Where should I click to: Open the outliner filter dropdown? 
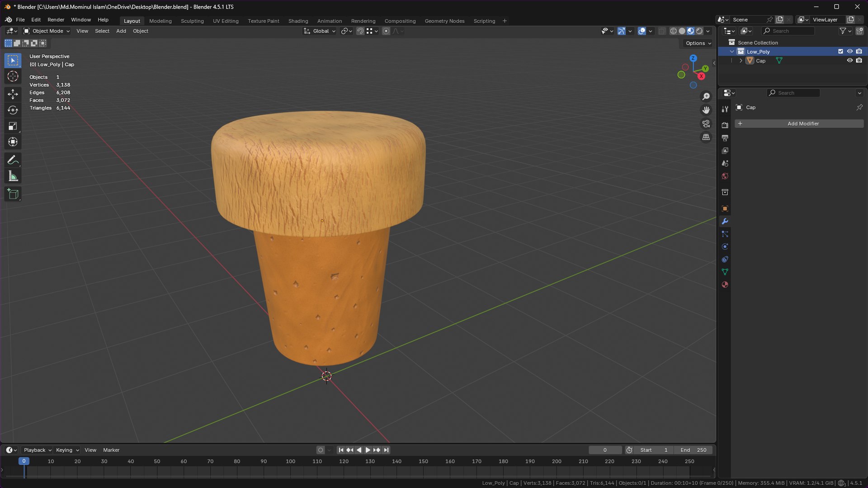pos(845,31)
